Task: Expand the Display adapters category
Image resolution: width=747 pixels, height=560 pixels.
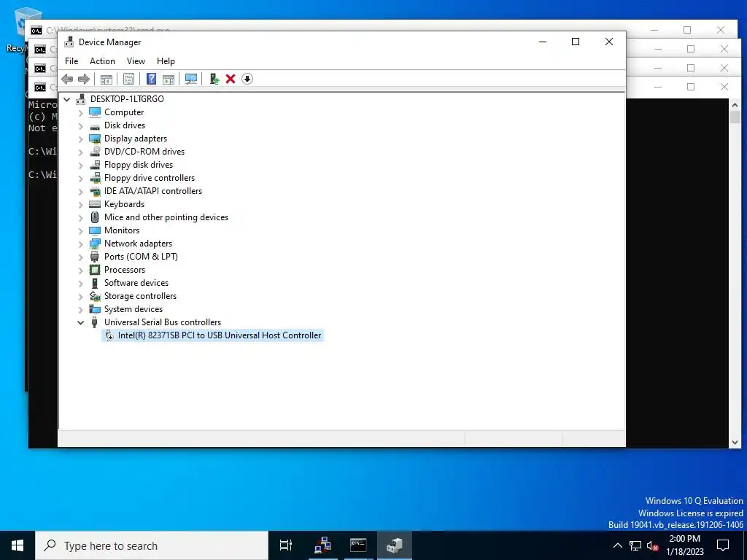Action: [x=80, y=139]
